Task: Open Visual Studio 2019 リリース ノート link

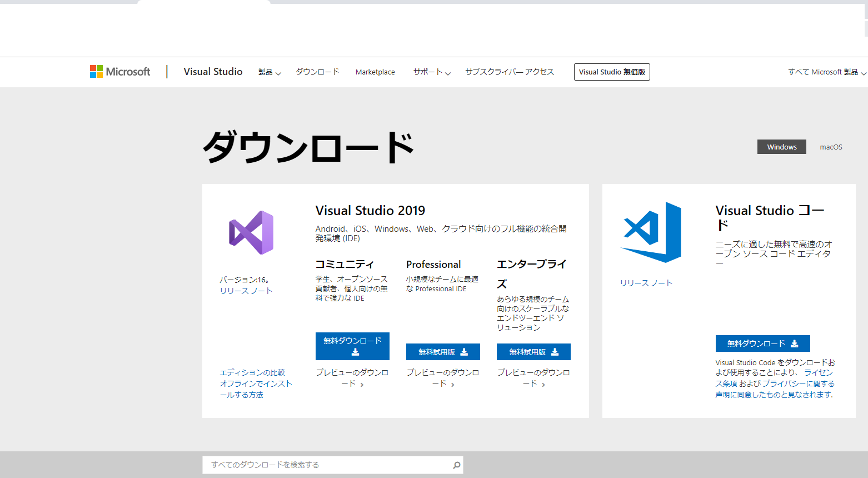Action: click(246, 291)
